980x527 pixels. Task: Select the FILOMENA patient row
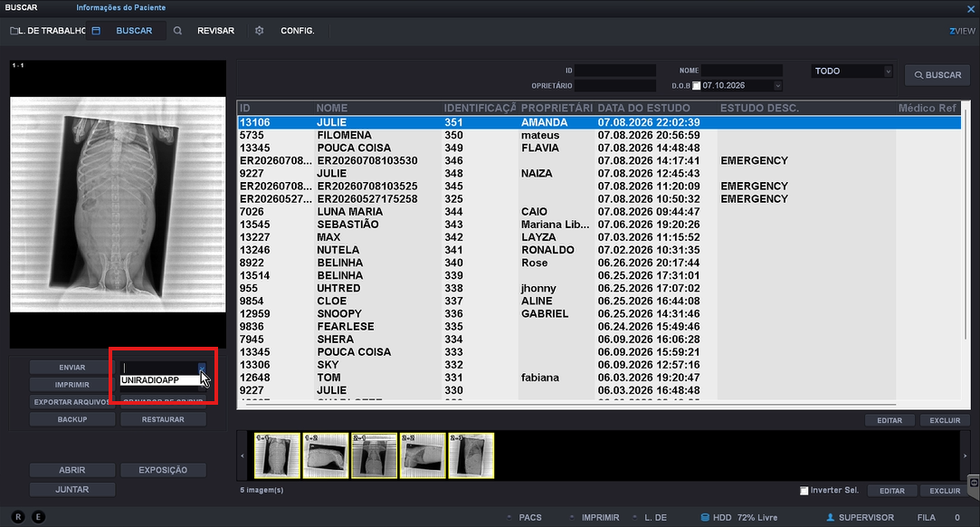(599, 135)
